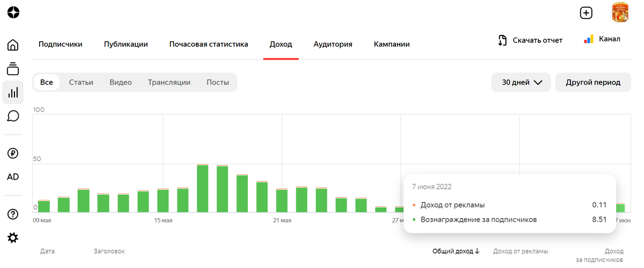Click the 0.11 value in tooltip

(599, 205)
